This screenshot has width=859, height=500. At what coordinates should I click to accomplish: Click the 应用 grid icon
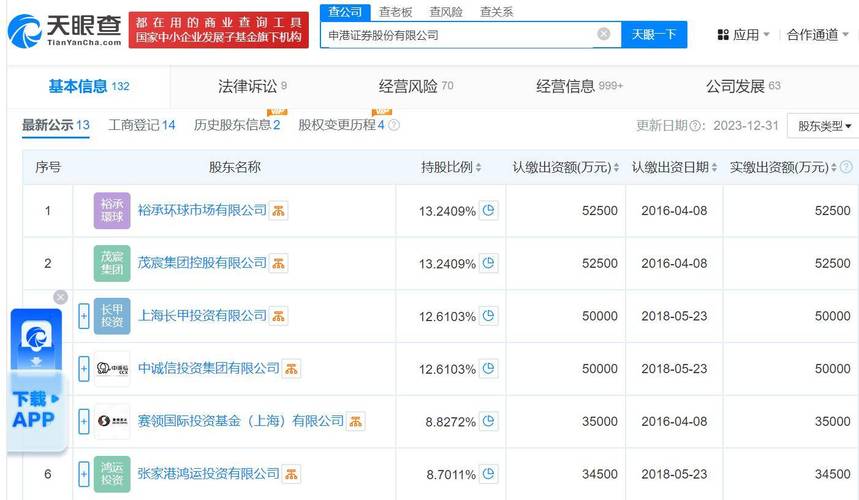click(723, 35)
